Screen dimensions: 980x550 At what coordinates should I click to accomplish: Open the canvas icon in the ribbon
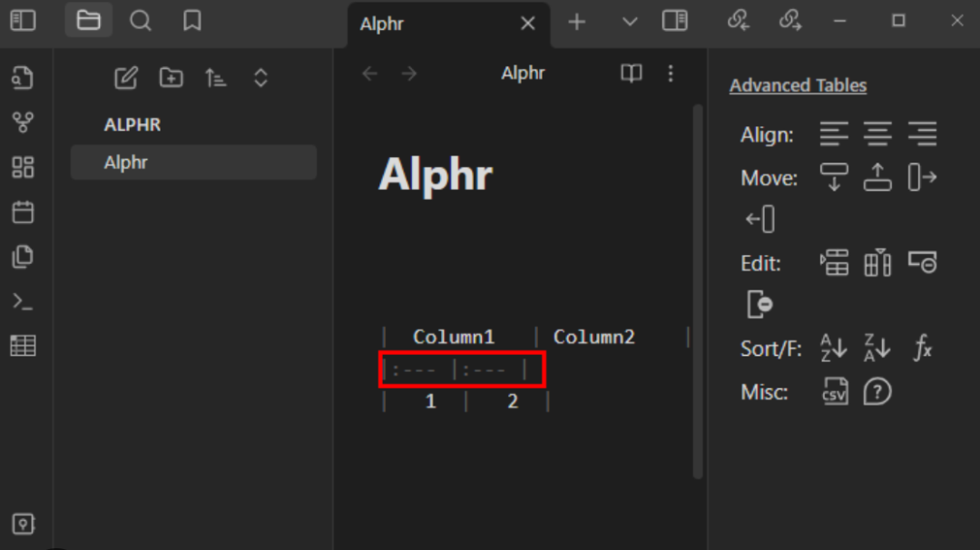click(23, 167)
